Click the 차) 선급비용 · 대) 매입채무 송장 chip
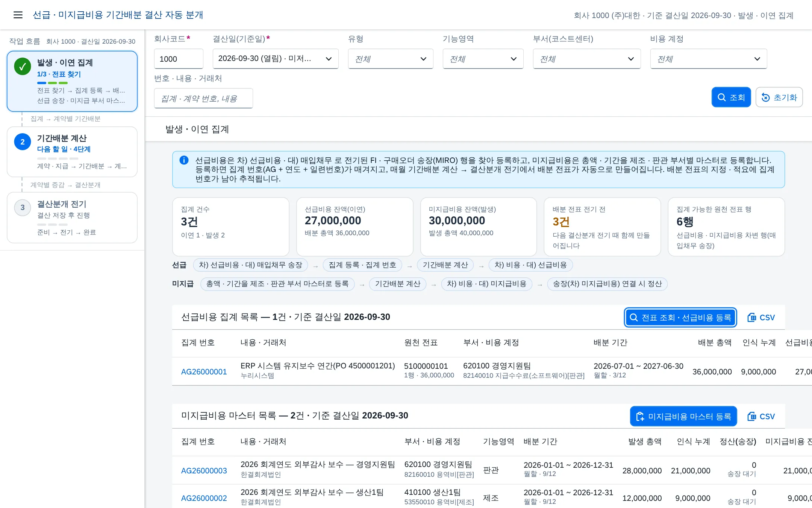This screenshot has height=508, width=812. (x=250, y=265)
